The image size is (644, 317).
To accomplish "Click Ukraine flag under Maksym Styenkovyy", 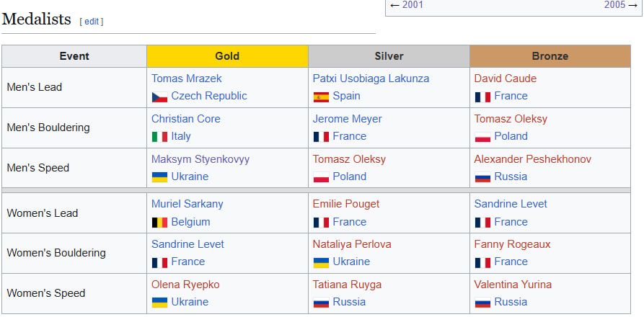I will point(159,177).
